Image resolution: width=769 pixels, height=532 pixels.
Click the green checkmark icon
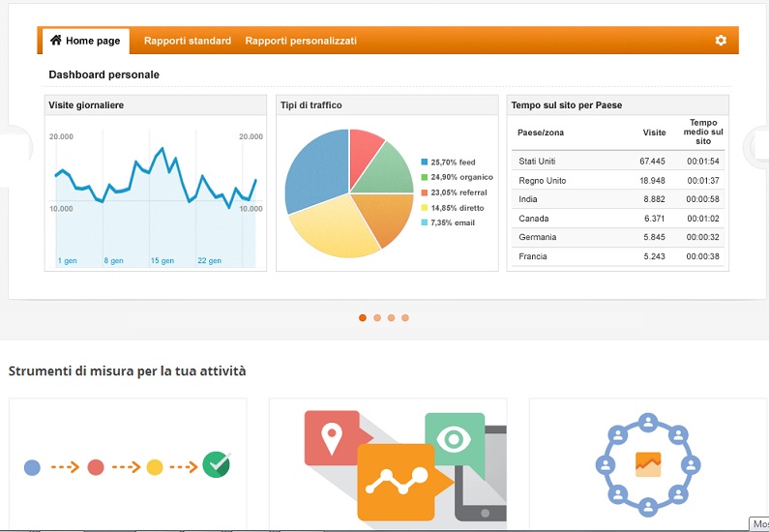pyautogui.click(x=217, y=465)
